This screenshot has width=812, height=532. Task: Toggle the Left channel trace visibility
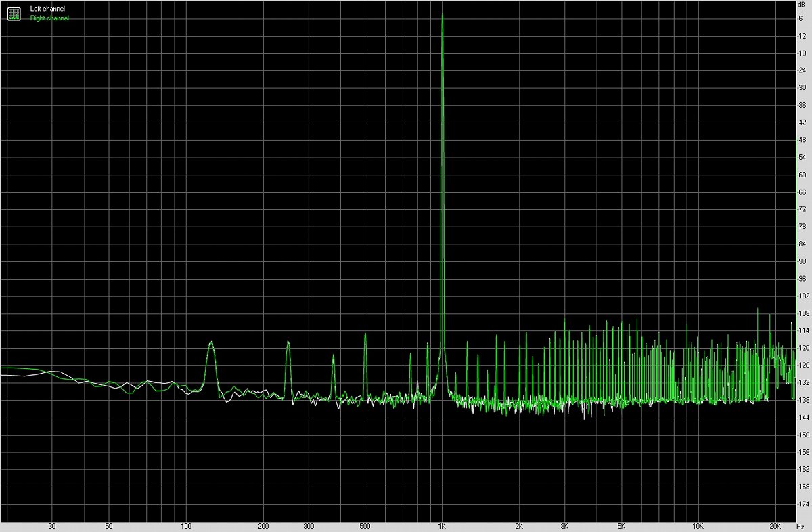pyautogui.click(x=47, y=8)
